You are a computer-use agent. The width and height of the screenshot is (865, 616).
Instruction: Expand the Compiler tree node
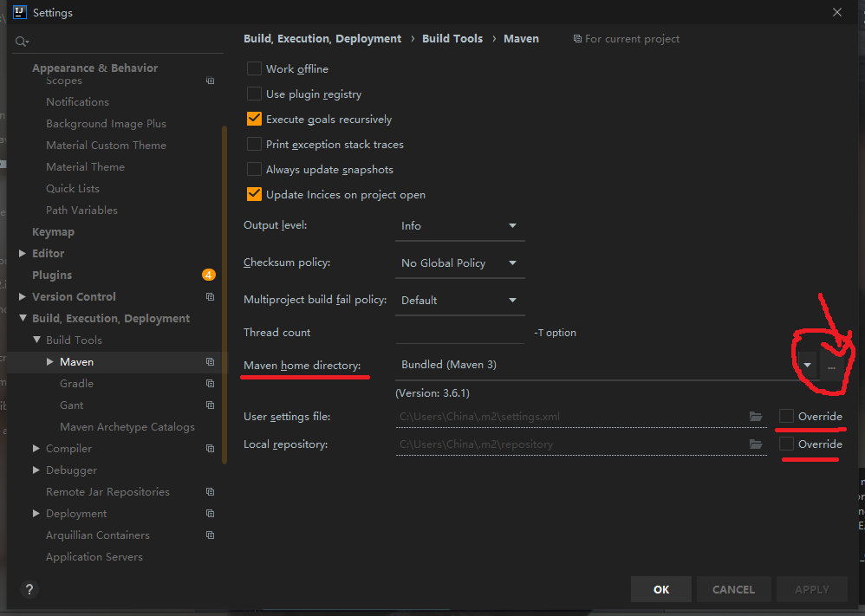click(36, 448)
